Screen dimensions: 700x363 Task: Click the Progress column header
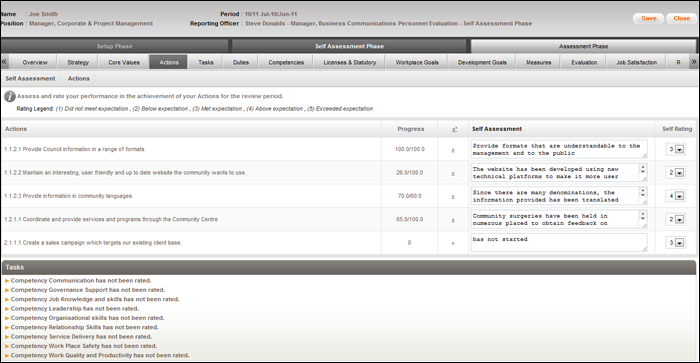point(411,129)
